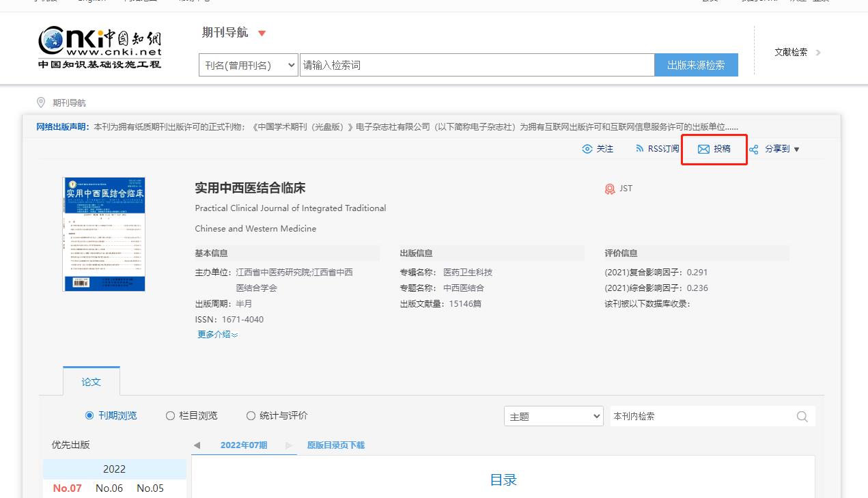Click the 投稿 envelope icon
868x498 pixels.
point(703,149)
